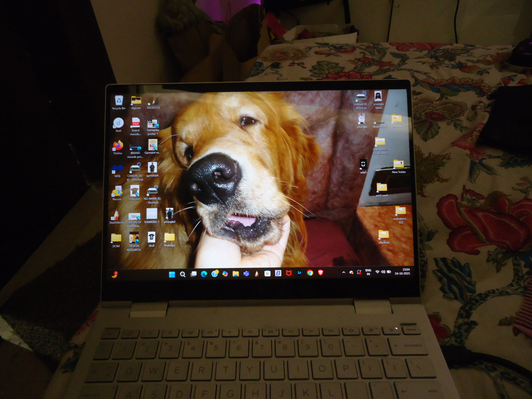Select the collection file icon

(134, 193)
